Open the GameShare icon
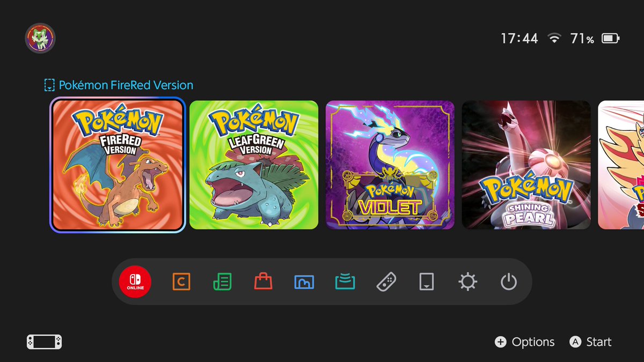The height and width of the screenshot is (362, 644). (x=345, y=282)
